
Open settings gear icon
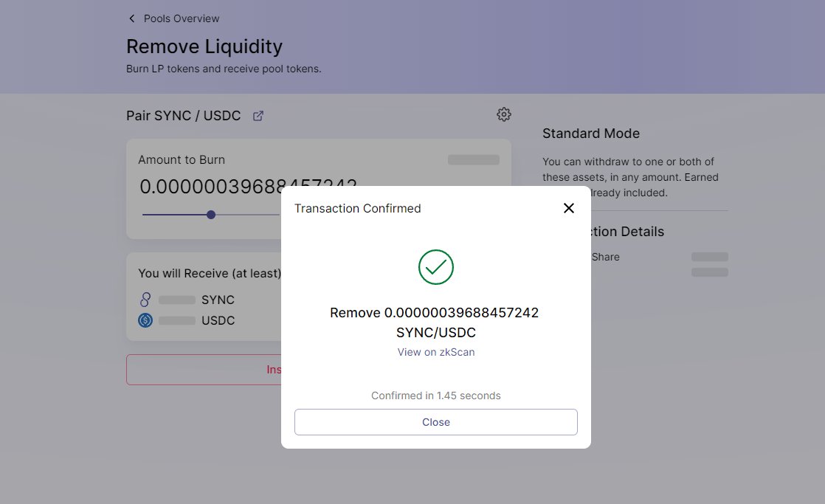pos(503,114)
